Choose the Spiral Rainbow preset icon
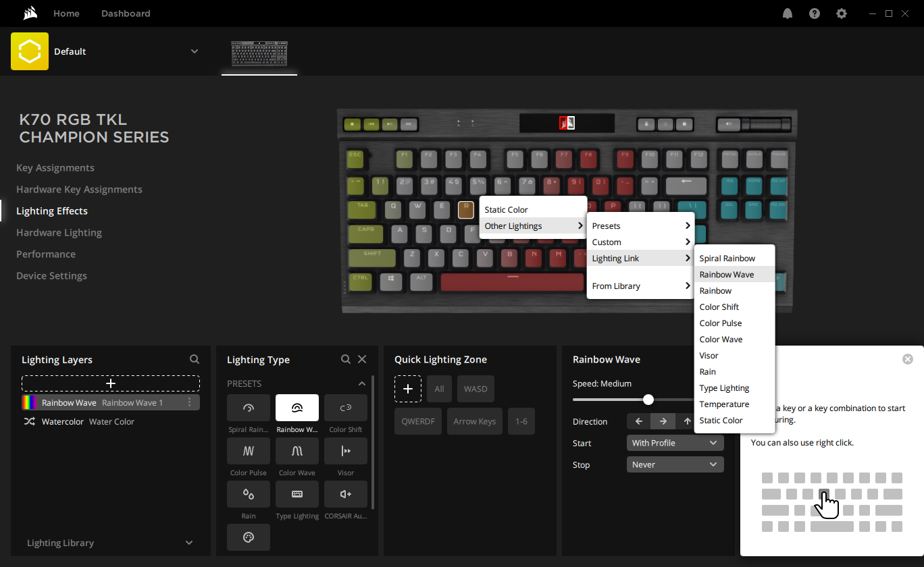 coord(249,408)
